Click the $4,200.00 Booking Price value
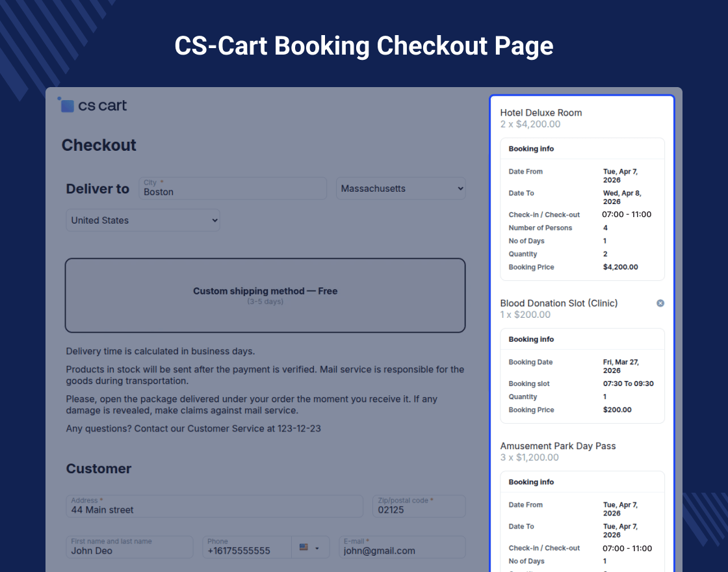Image resolution: width=728 pixels, height=572 pixels. pos(620,267)
